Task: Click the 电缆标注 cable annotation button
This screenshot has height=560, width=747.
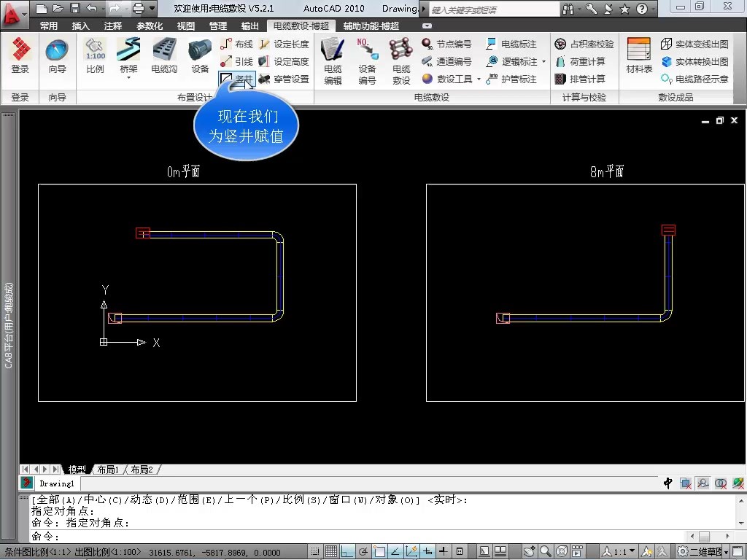Action: tap(511, 44)
